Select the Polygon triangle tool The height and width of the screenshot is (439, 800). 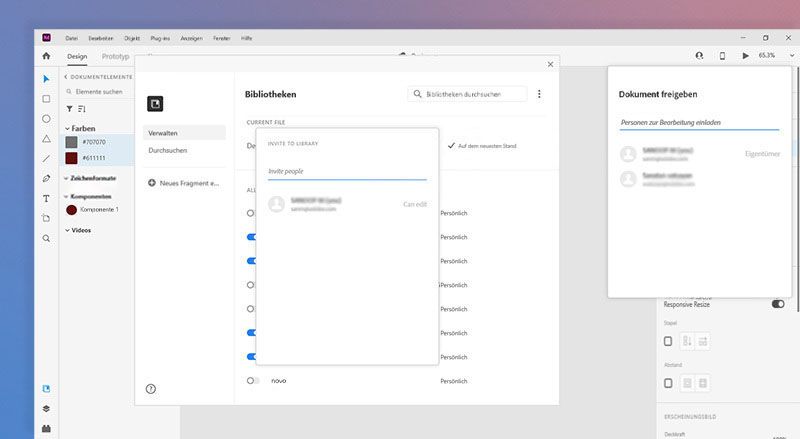coord(46,139)
